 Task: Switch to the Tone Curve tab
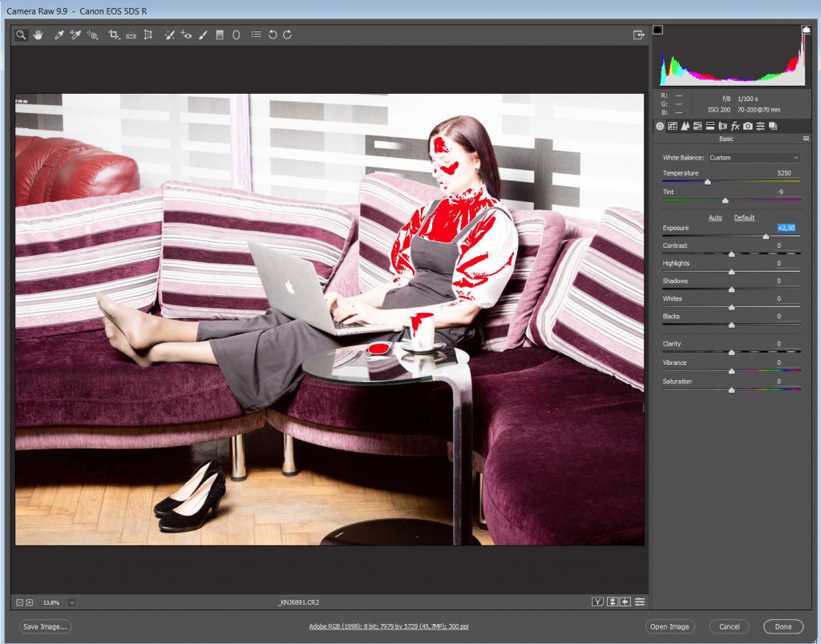(x=673, y=126)
